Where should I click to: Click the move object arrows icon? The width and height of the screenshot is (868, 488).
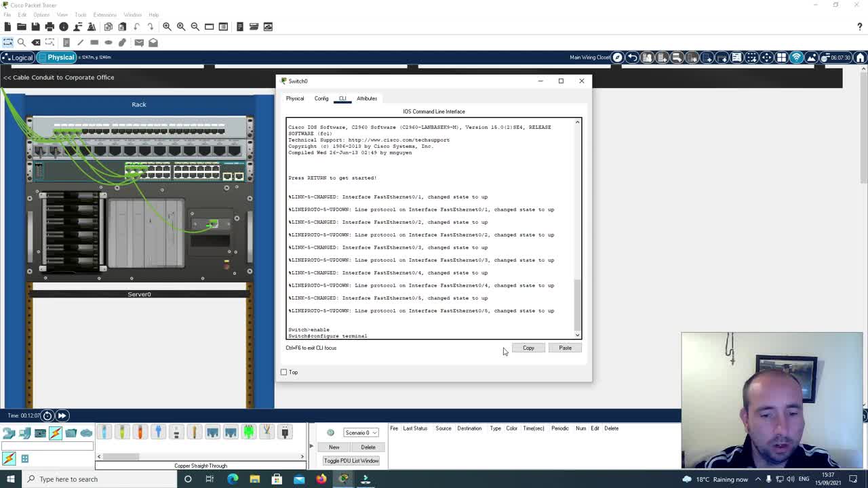766,58
